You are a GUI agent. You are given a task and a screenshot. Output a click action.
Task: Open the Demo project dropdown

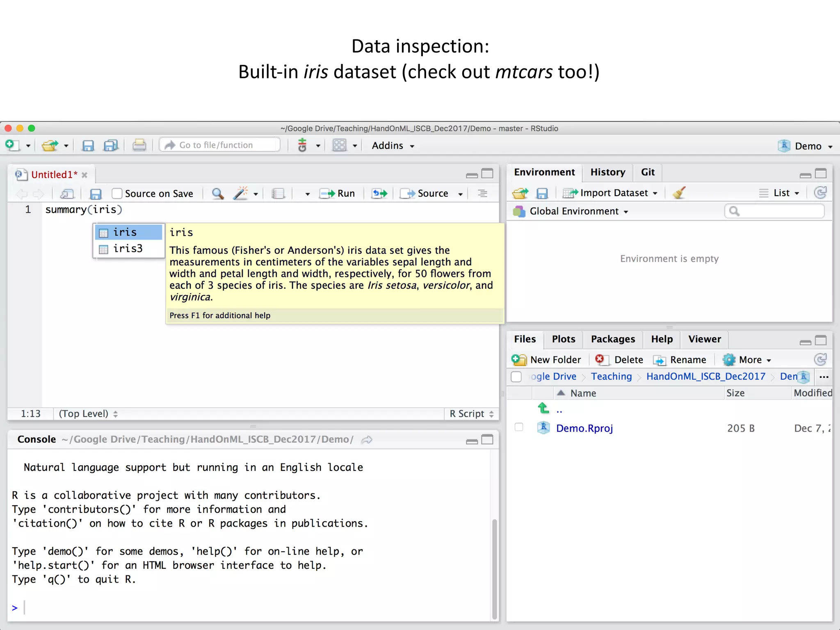(806, 146)
